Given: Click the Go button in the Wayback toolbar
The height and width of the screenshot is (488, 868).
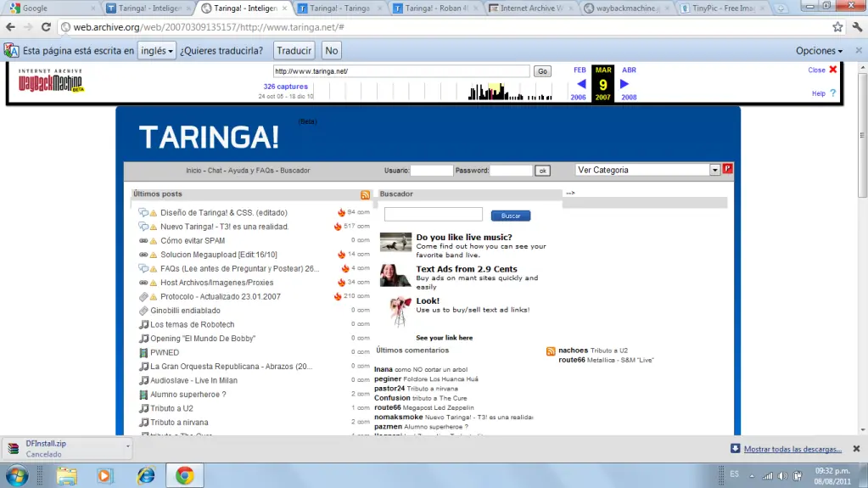Looking at the screenshot, I should pos(542,71).
